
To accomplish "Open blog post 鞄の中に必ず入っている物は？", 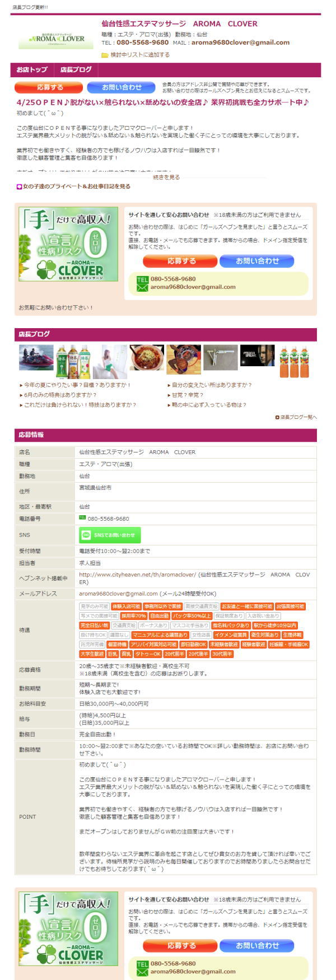I will [x=209, y=405].
